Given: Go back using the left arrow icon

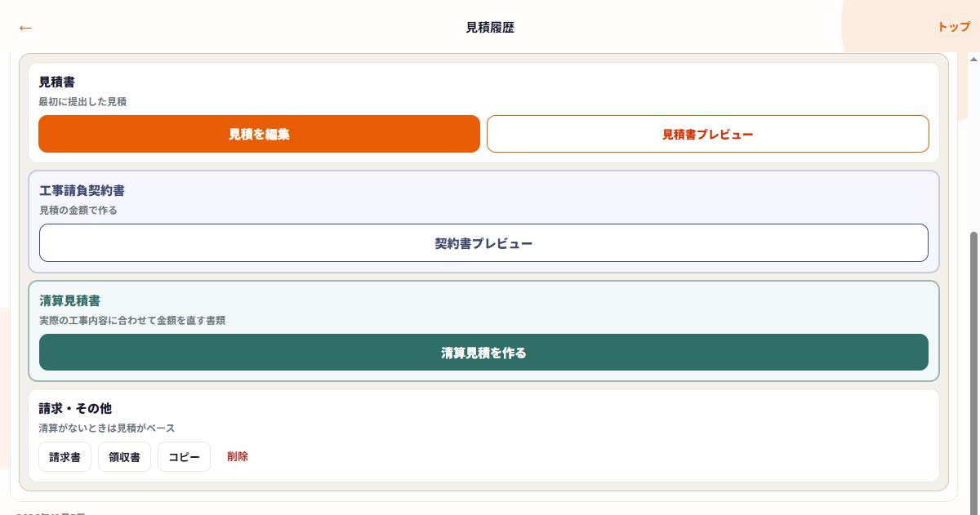Looking at the screenshot, I should click(25, 28).
